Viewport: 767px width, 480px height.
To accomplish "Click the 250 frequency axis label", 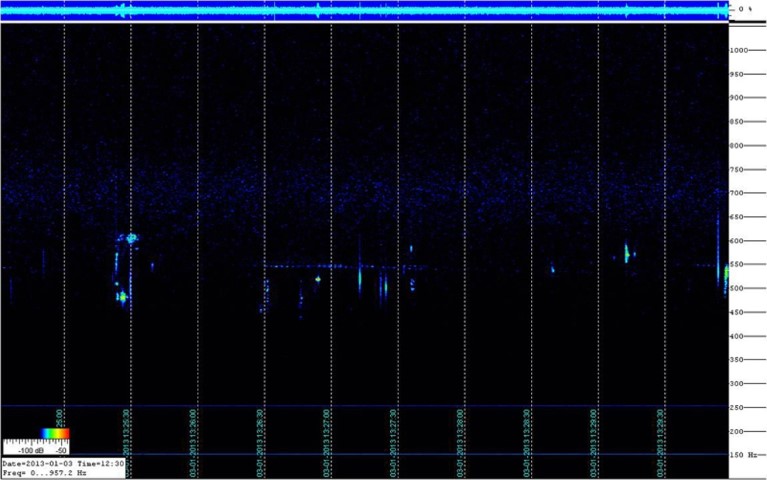I will point(737,408).
